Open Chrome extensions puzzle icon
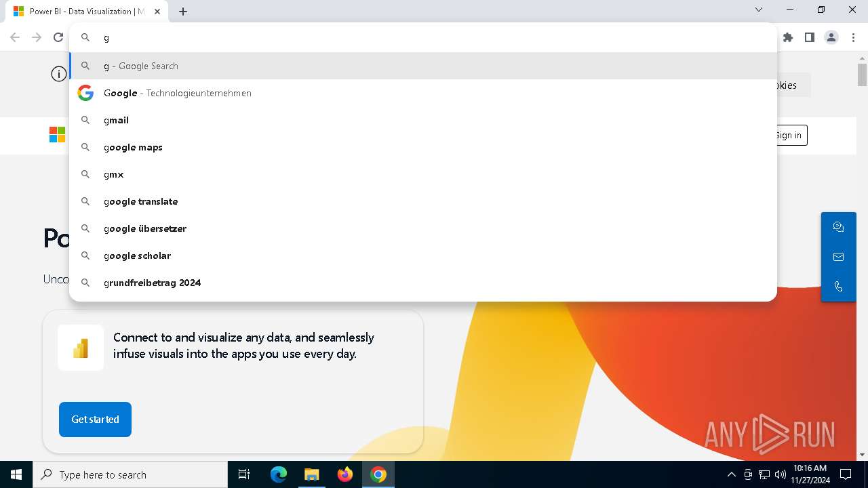This screenshot has width=868, height=488. click(x=788, y=37)
